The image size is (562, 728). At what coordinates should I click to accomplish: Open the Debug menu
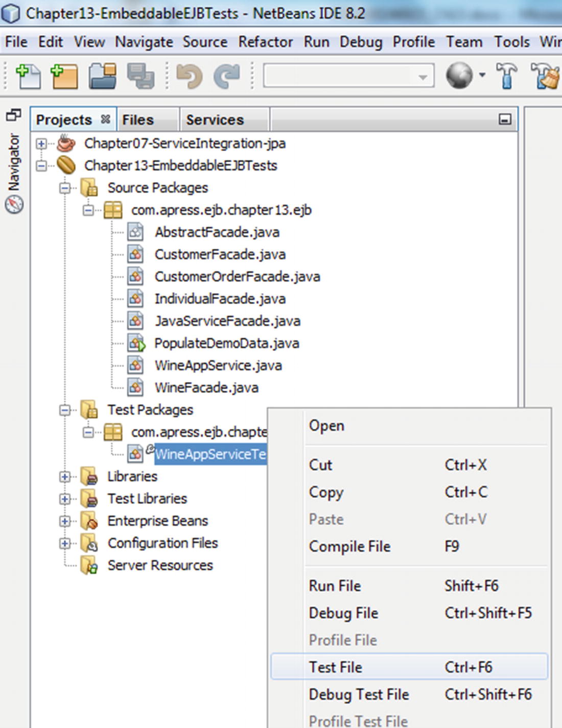361,42
